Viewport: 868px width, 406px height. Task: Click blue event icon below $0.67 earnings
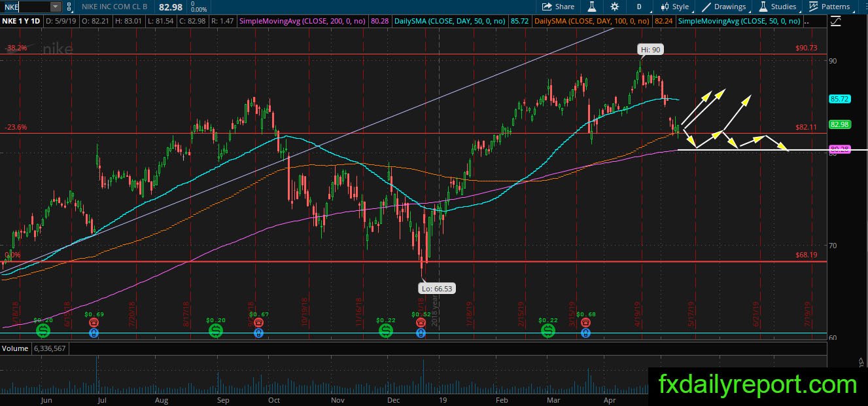(259, 333)
